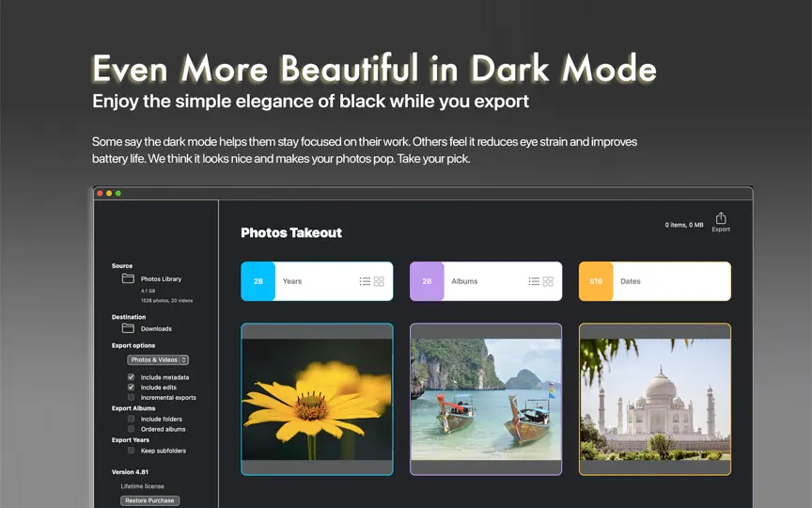Click the blue 28 Years count badge

[258, 281]
